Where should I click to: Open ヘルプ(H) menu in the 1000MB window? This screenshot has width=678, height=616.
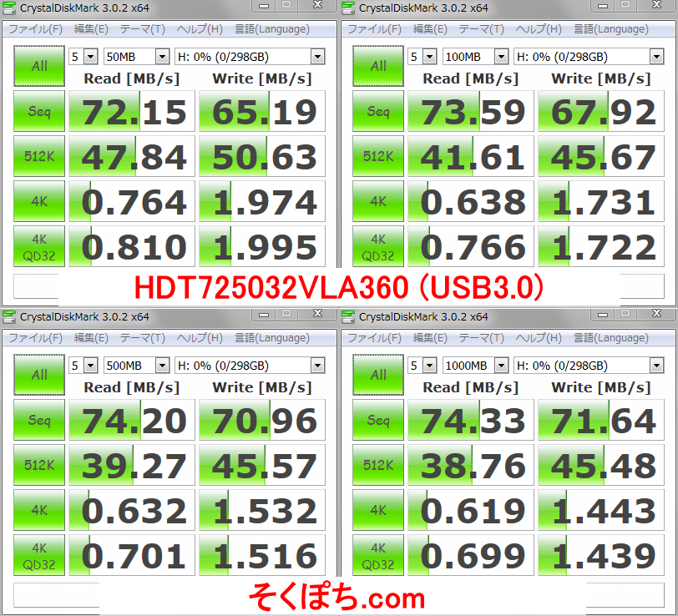click(x=539, y=338)
